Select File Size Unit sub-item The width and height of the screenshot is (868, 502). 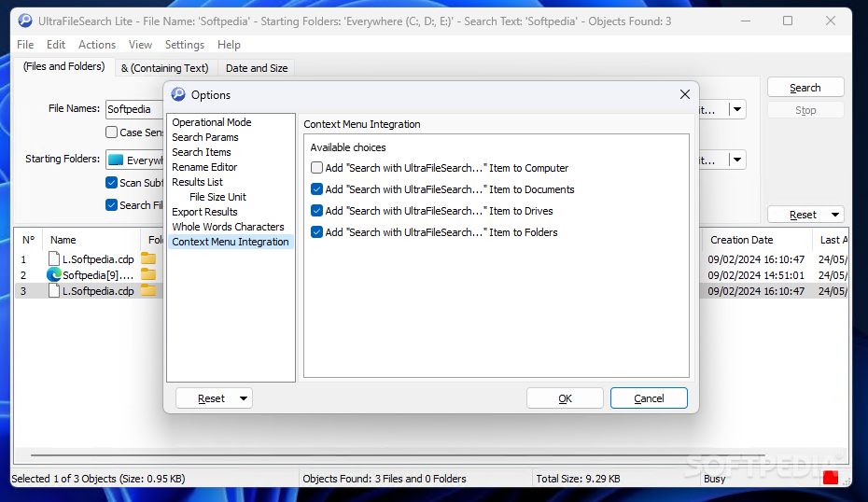[217, 197]
